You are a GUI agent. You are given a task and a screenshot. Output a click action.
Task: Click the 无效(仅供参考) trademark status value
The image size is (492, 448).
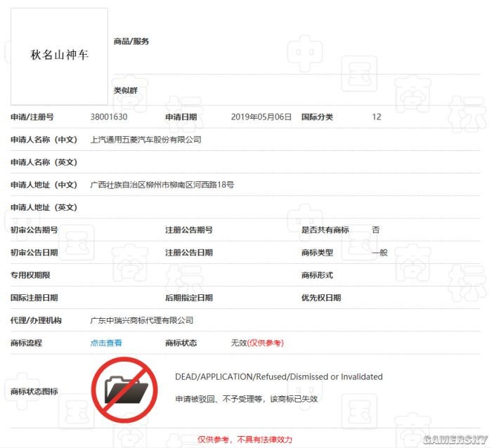tap(257, 343)
